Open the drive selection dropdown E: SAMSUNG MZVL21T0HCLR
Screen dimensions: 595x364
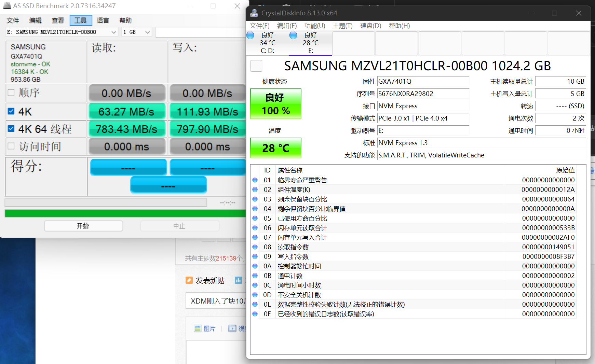(62, 32)
